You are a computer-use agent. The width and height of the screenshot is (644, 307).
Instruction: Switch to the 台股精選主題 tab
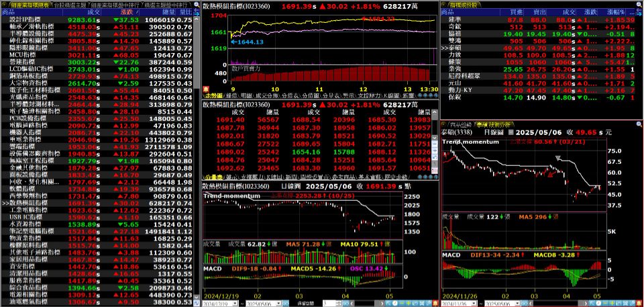point(70,5)
